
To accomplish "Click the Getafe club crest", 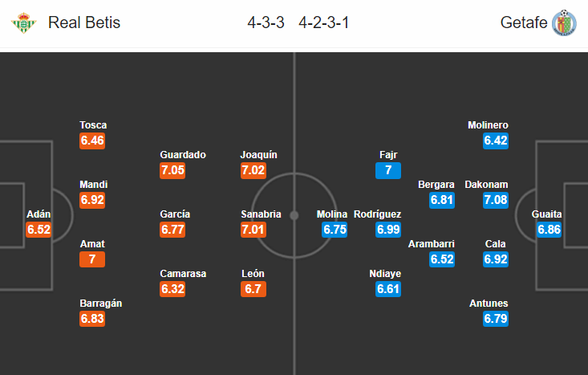I will tap(564, 23).
